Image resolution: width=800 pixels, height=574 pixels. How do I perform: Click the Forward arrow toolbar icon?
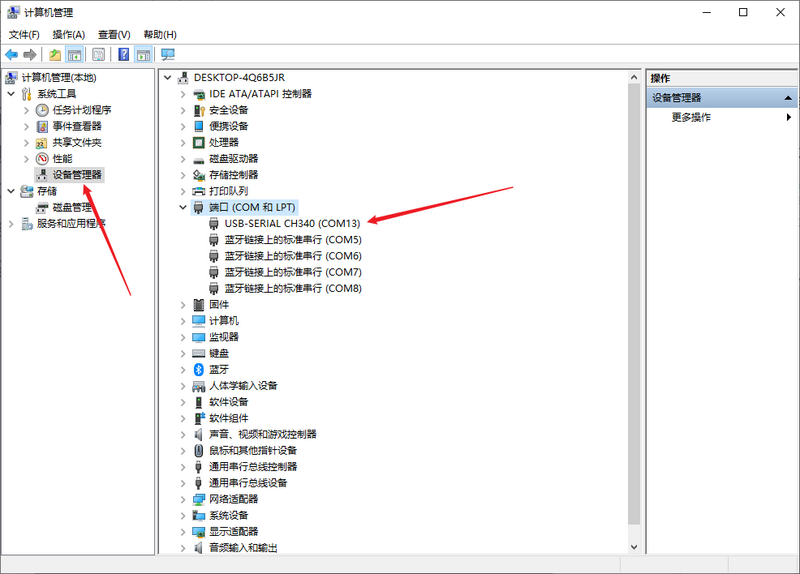30,55
